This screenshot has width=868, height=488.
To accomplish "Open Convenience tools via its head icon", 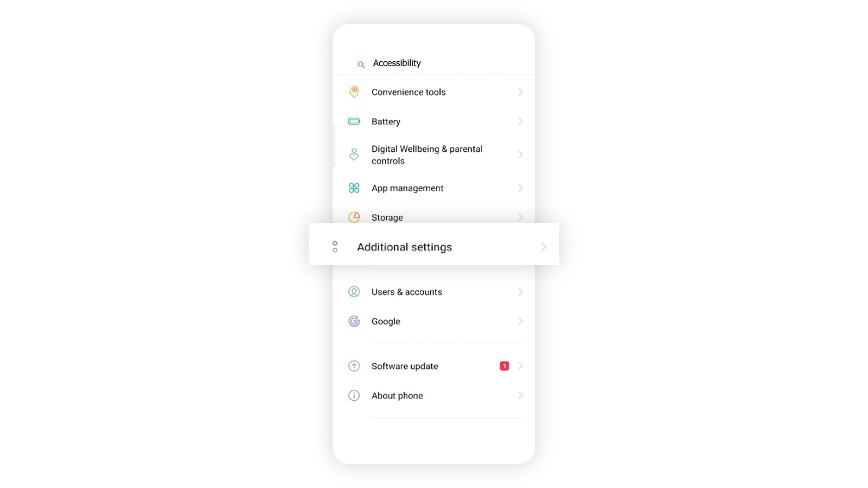I will [x=354, y=92].
